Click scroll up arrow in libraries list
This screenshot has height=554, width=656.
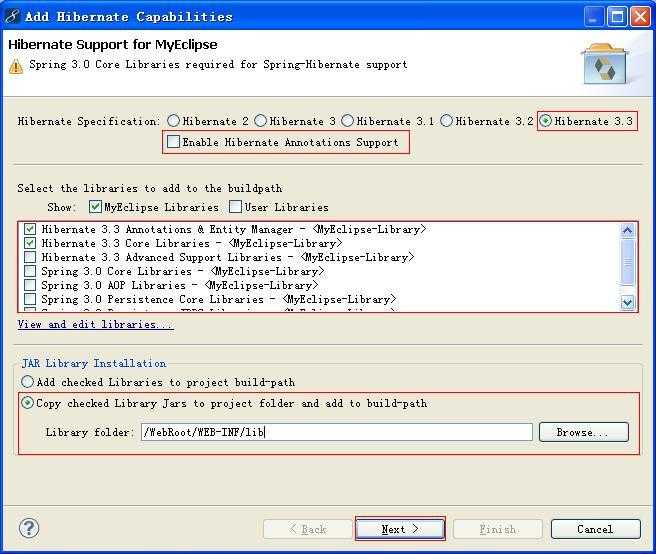point(627,230)
